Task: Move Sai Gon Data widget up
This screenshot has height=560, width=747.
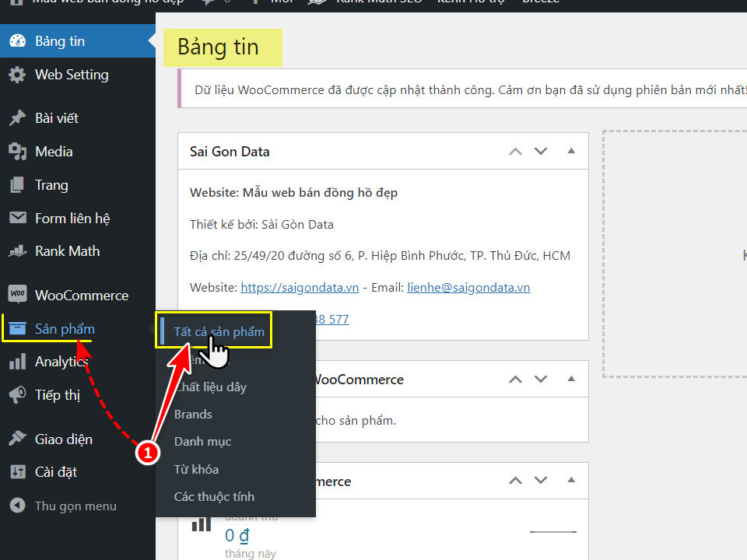Action: point(515,152)
